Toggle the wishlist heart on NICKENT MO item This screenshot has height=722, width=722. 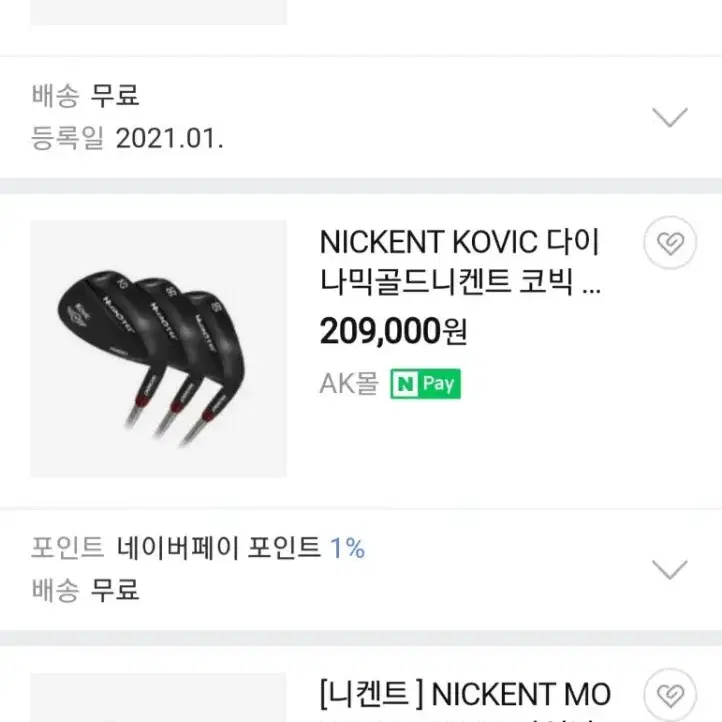tap(670, 695)
